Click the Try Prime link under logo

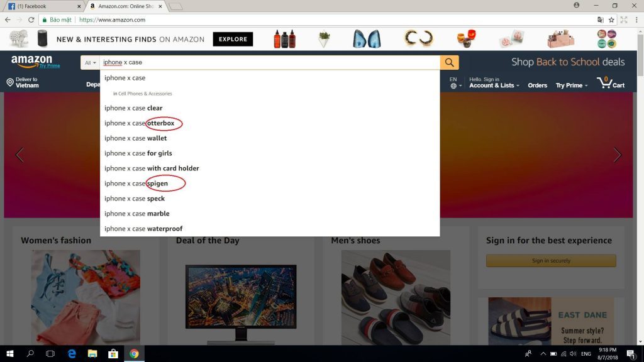point(50,65)
